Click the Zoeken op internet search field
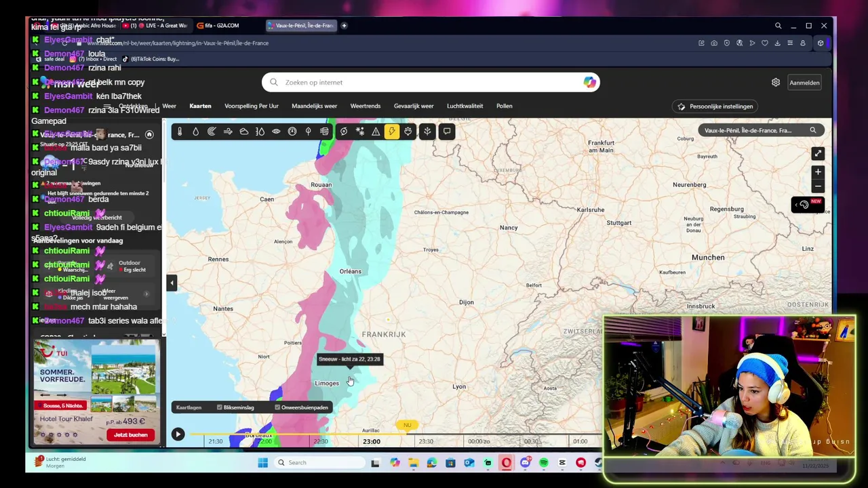Screen dimensions: 868x488 [431, 83]
